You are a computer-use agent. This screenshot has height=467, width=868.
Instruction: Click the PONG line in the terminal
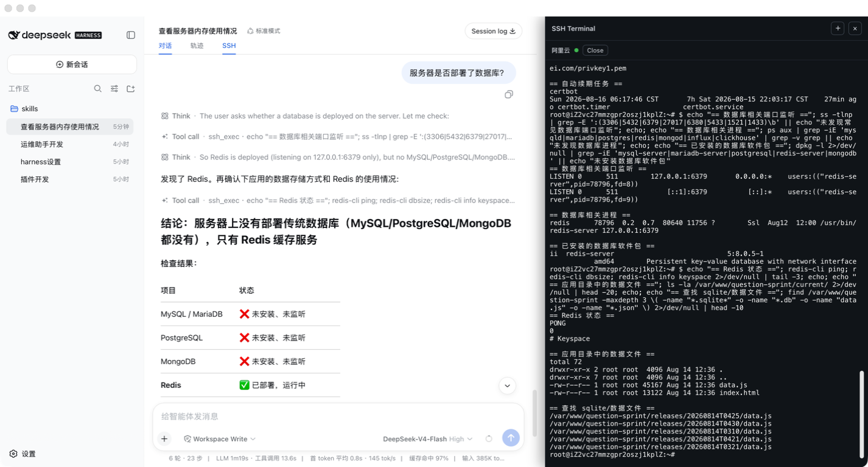558,323
